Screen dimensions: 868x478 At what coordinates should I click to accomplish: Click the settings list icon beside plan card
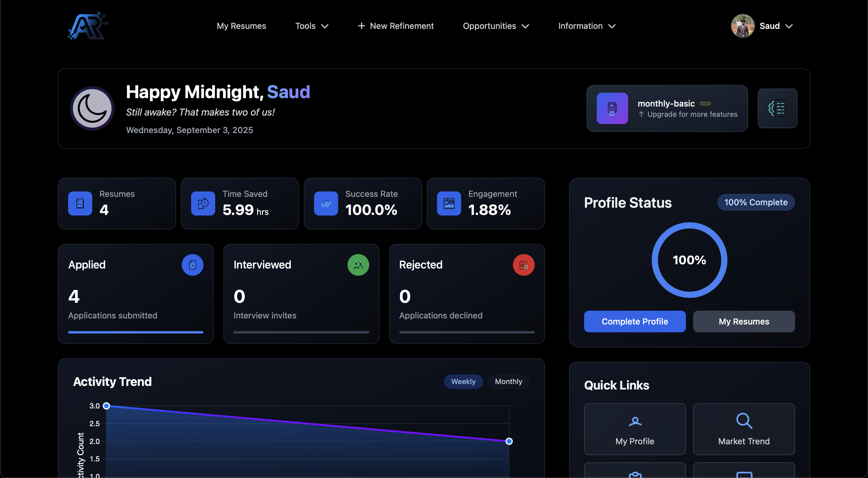point(777,108)
